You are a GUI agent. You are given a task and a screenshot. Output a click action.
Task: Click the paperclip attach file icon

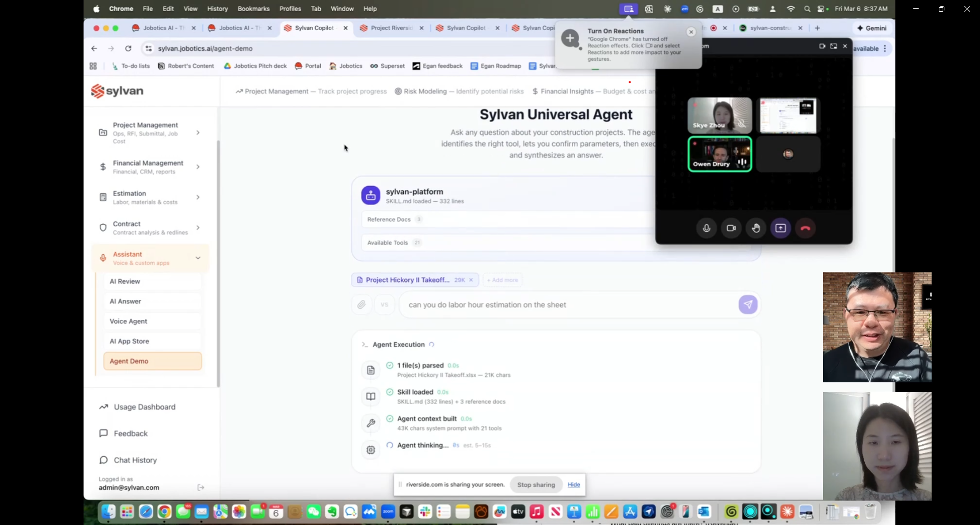[362, 305]
